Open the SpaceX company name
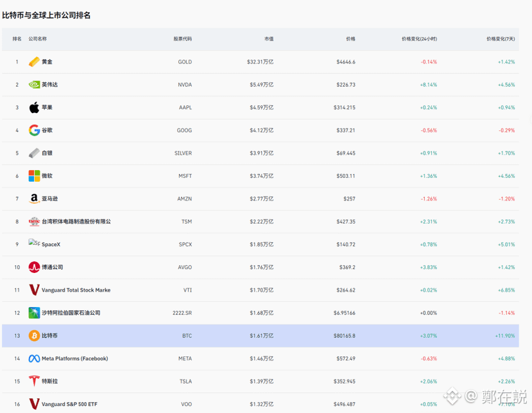The image size is (532, 413). 51,245
